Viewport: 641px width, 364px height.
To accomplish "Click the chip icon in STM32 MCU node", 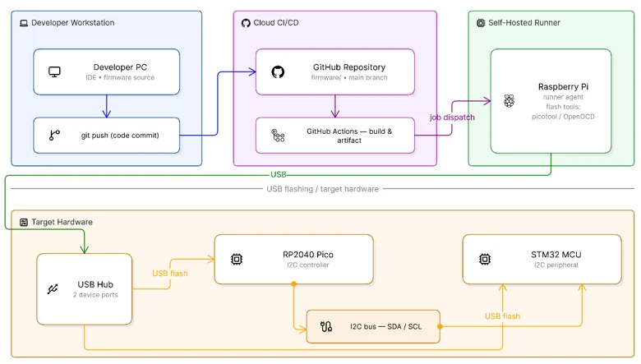I will (x=485, y=259).
